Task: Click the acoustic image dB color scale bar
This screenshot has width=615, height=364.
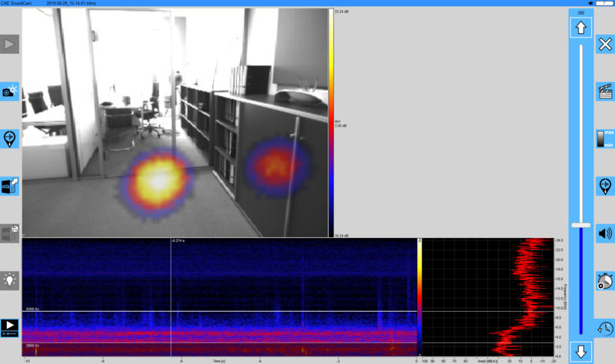Action: pyautogui.click(x=331, y=123)
